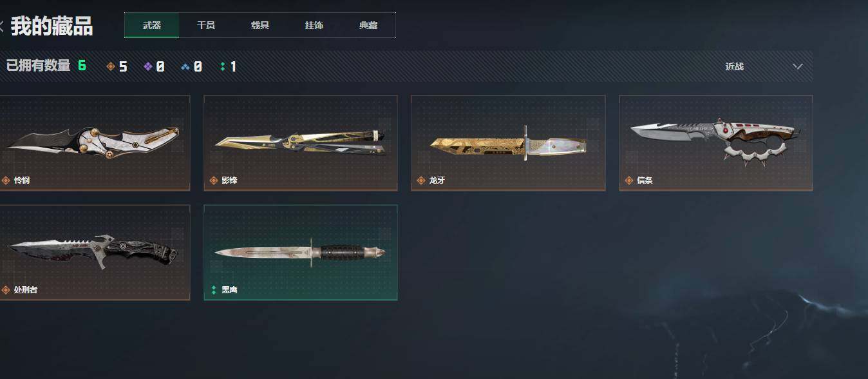
Task: Select the 怜悯 knife card
Action: (95, 143)
